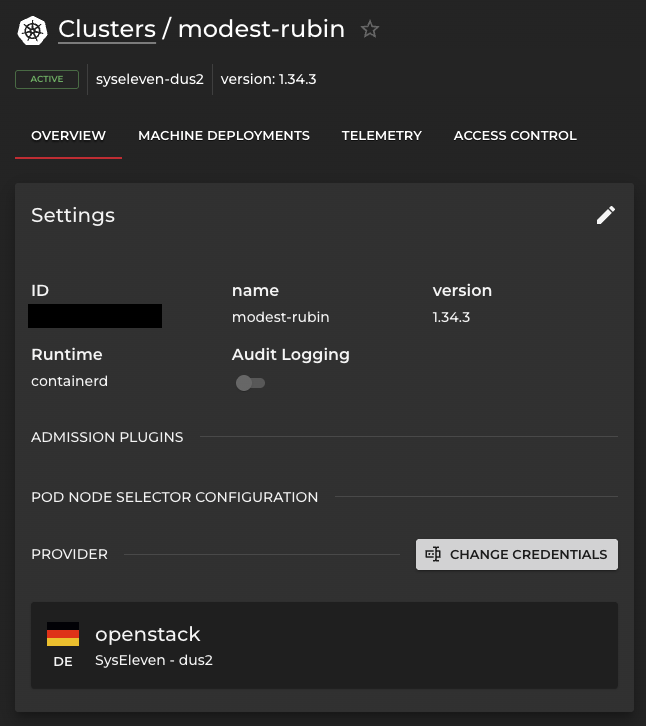Toggle the Audit Logging switch
646x726 pixels.
pos(251,383)
